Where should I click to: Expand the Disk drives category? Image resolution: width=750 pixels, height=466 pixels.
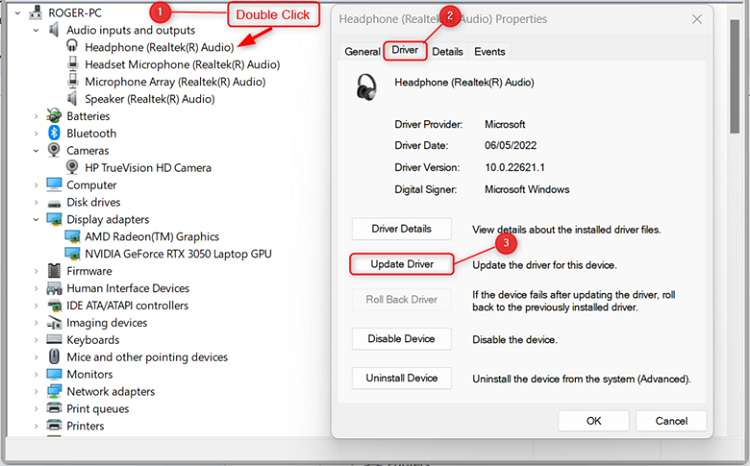coord(36,202)
